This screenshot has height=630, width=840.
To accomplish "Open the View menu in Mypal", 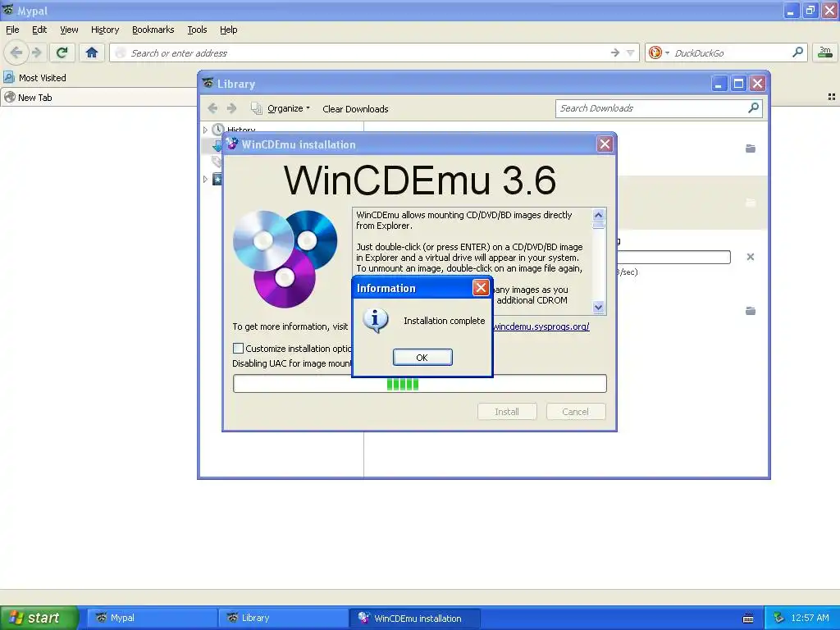I will coord(69,30).
